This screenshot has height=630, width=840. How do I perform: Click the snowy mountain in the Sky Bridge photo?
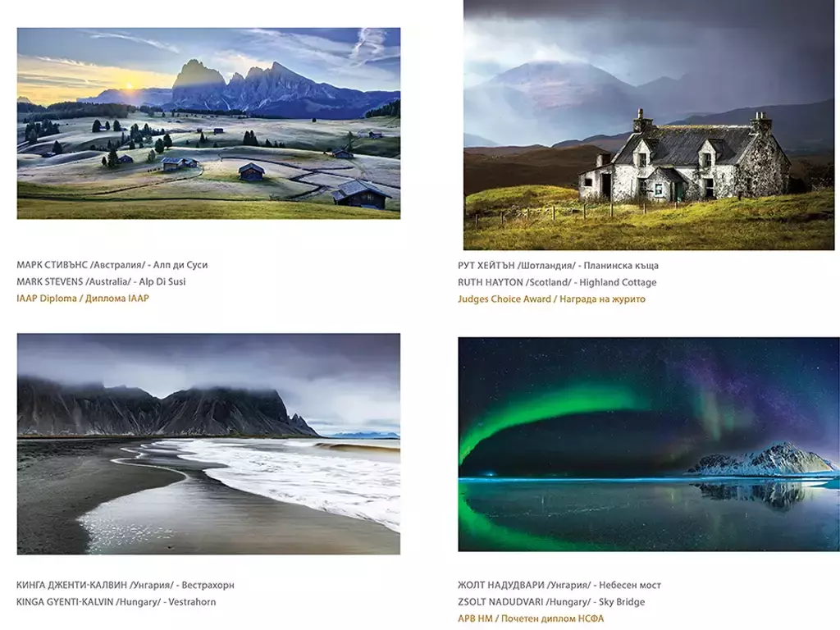point(764,459)
